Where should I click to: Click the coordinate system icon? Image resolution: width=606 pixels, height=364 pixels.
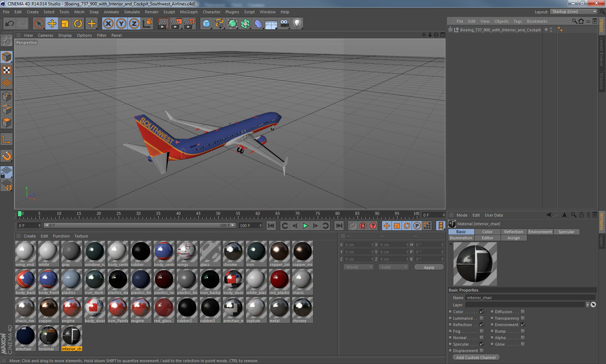[x=147, y=24]
